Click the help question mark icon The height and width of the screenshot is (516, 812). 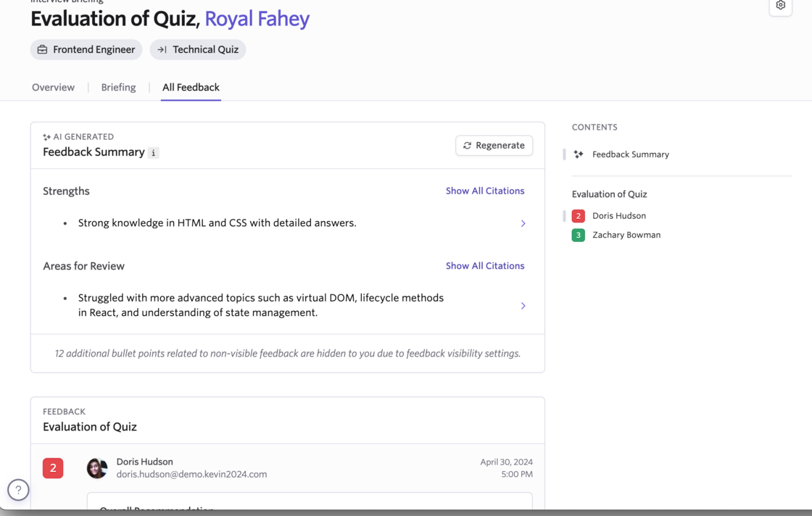(18, 490)
